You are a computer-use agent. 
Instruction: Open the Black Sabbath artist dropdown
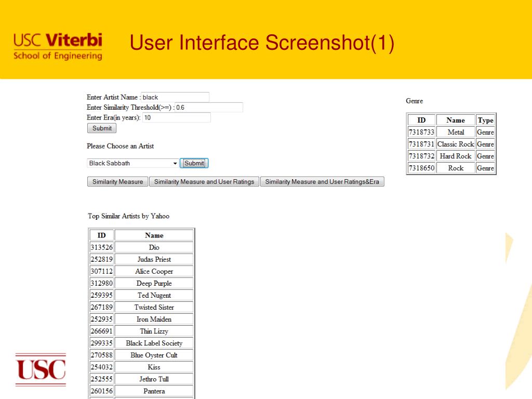coord(132,163)
